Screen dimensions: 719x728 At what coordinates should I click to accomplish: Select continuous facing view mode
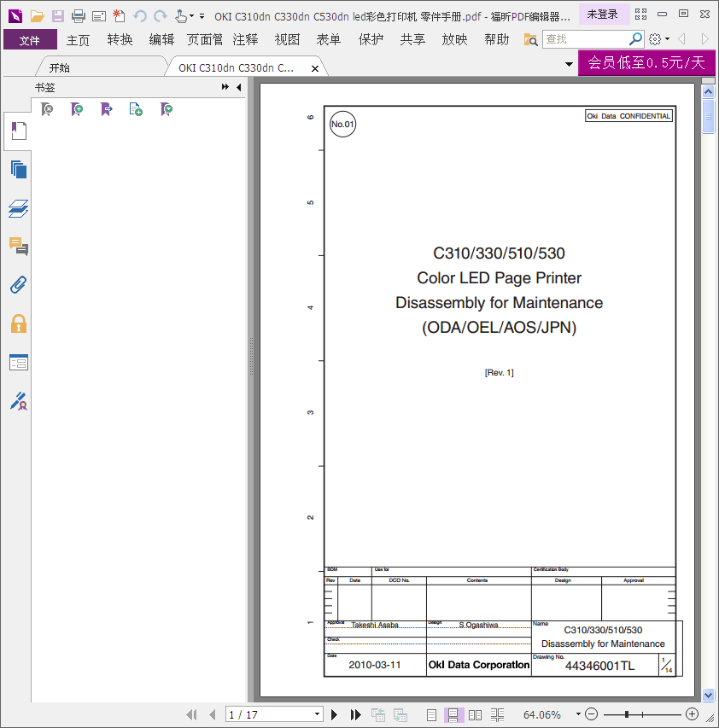(498, 715)
